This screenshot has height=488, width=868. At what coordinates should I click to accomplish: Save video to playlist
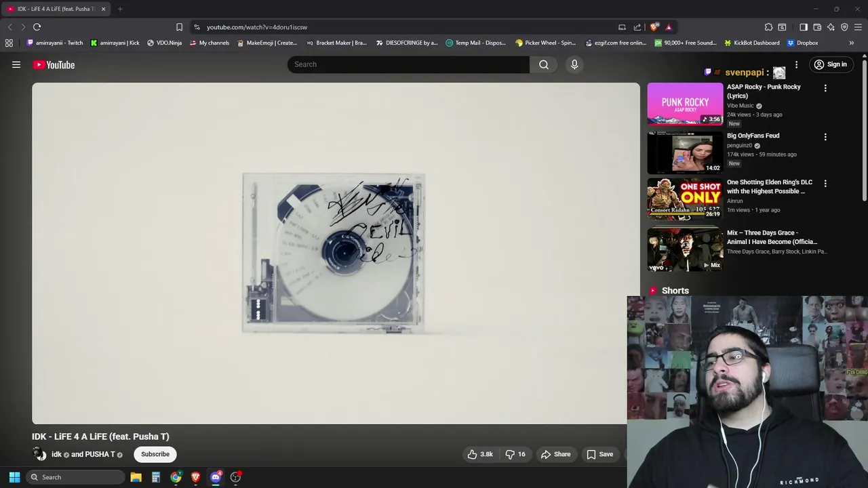(x=600, y=454)
